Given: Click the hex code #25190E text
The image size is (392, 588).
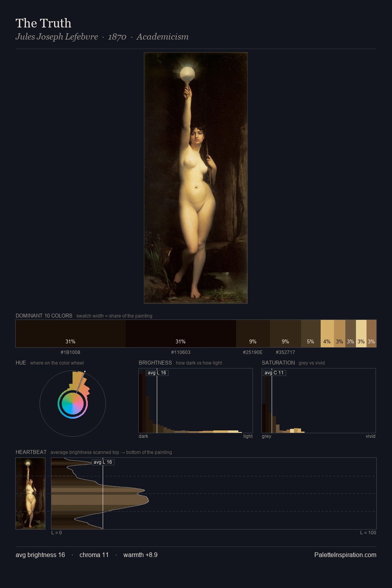Looking at the screenshot, I should click(253, 352).
